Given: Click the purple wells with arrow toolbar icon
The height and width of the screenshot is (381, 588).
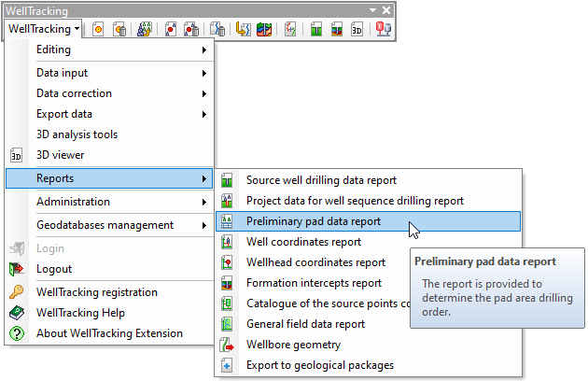Looking at the screenshot, I should [x=145, y=29].
